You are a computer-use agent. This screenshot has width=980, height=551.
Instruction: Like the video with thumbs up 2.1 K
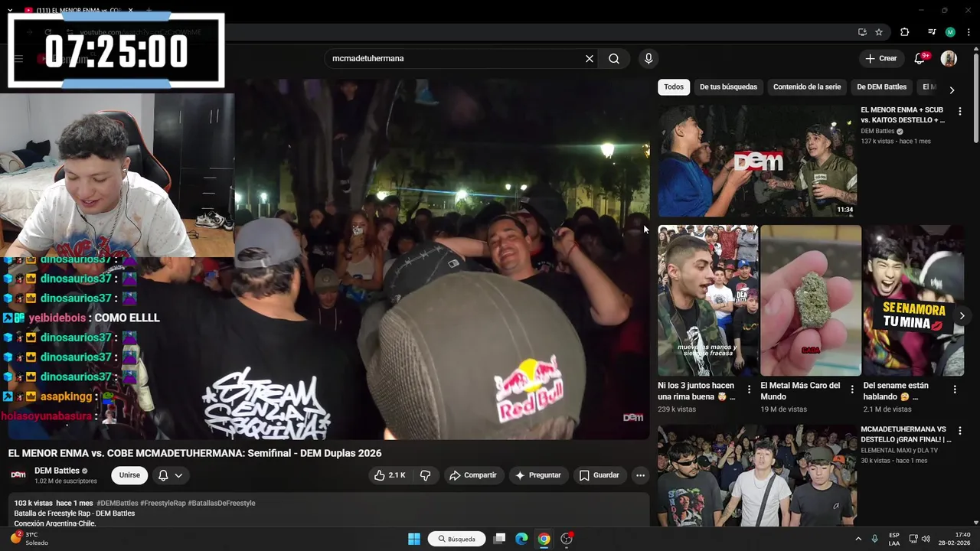click(x=390, y=475)
